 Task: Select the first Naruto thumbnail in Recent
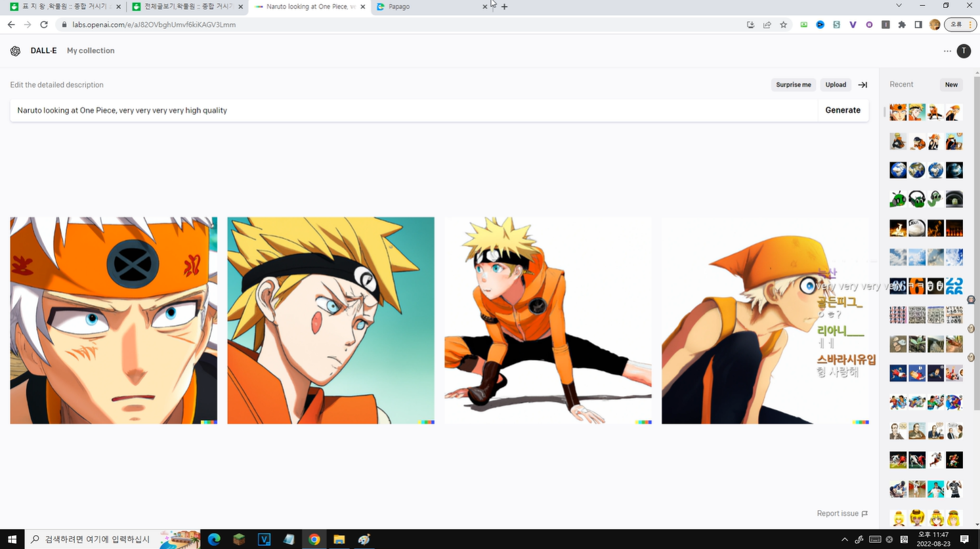[x=898, y=112]
